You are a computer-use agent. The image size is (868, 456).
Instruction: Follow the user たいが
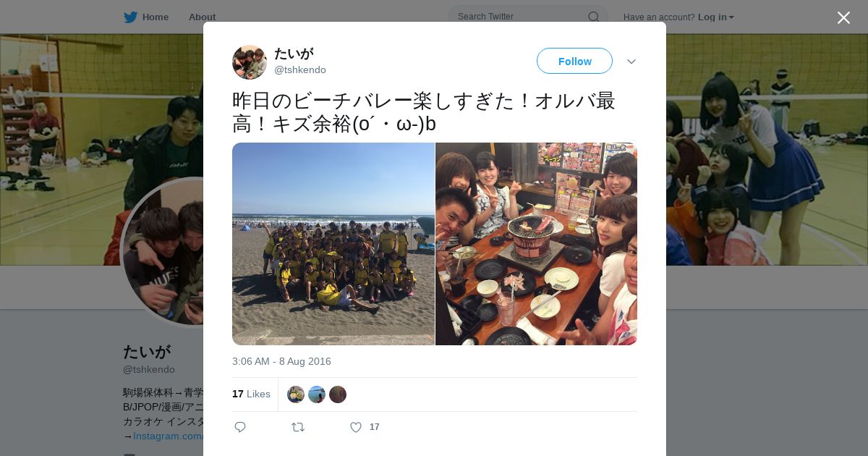coord(574,61)
